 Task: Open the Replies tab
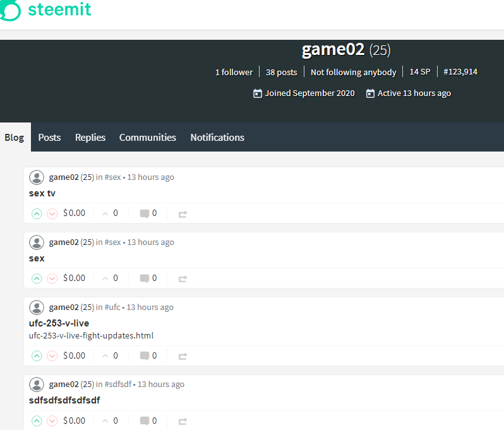90,137
